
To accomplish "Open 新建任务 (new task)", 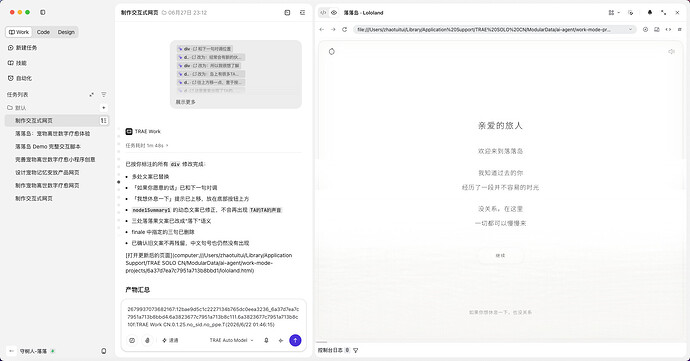I will (22, 48).
